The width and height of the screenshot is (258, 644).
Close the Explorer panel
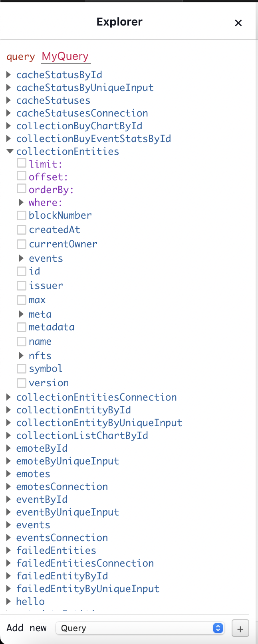pyautogui.click(x=238, y=23)
